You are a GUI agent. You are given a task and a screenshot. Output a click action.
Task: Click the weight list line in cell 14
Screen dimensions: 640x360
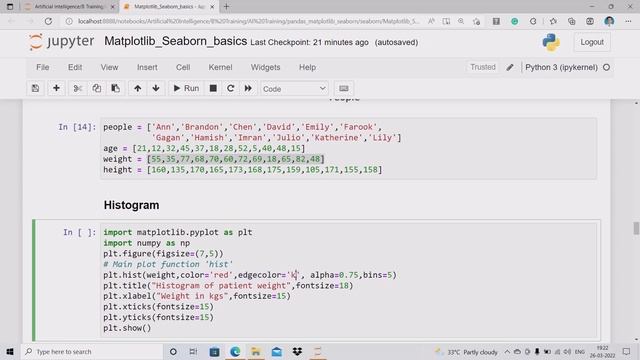tap(214, 159)
